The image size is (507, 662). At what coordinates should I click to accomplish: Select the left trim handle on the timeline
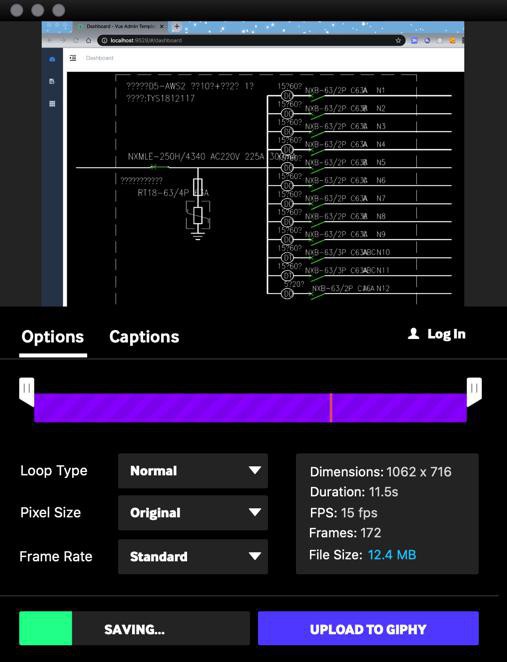[x=26, y=392]
